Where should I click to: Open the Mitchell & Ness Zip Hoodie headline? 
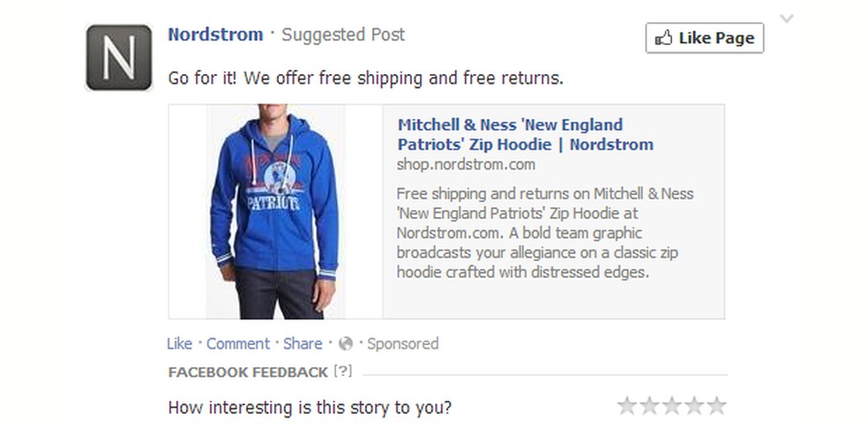pos(525,134)
